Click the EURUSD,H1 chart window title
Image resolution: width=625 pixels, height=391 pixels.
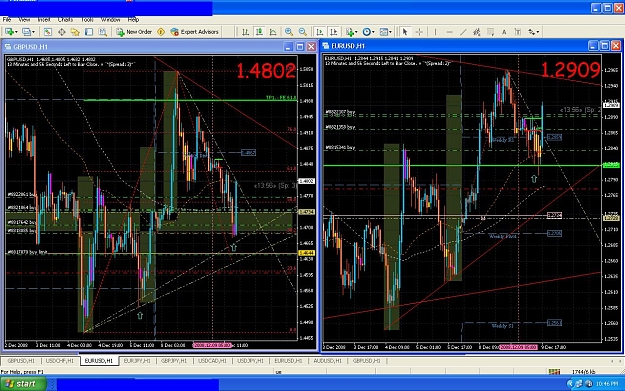(x=348, y=46)
